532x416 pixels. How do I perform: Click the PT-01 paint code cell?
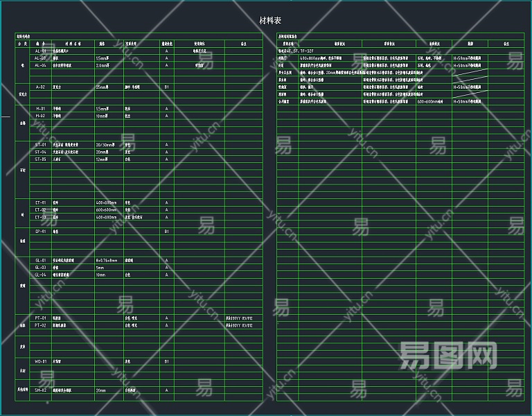pyautogui.click(x=40, y=318)
